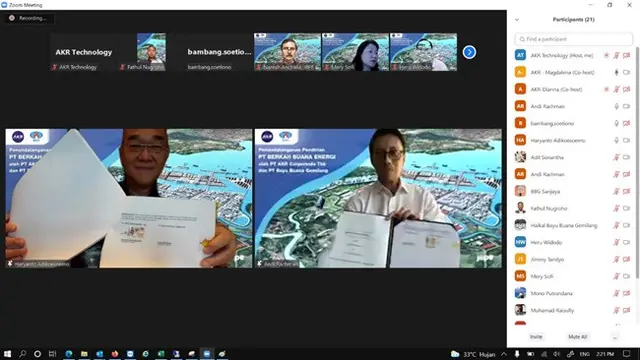Click AKR Dianna's muted microphone icon
Image resolution: width=640 pixels, height=360 pixels.
(616, 89)
